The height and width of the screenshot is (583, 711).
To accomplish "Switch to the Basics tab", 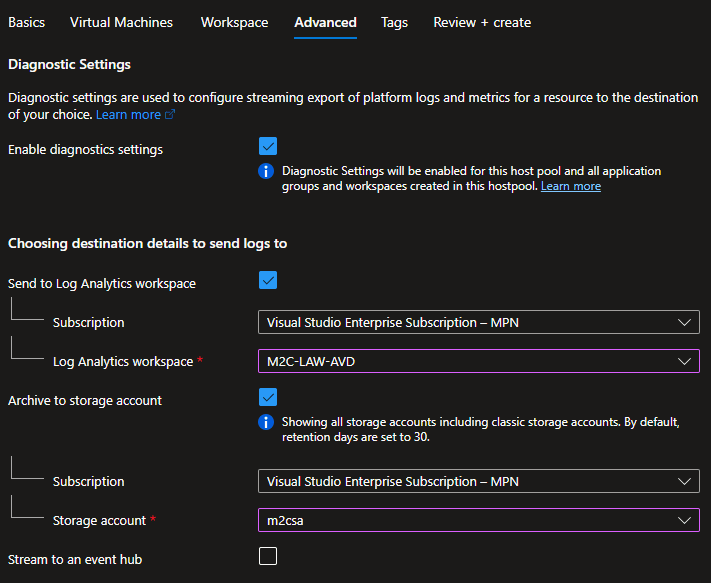I will [x=26, y=22].
